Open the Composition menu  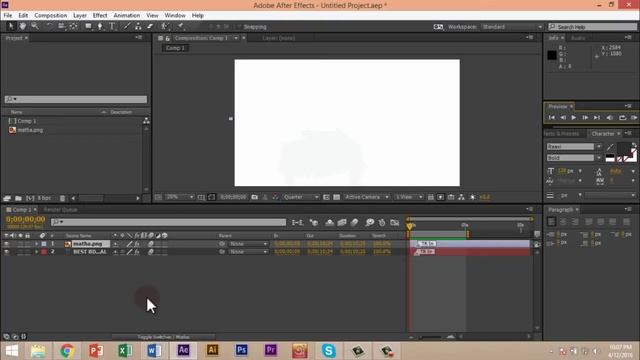[51, 16]
